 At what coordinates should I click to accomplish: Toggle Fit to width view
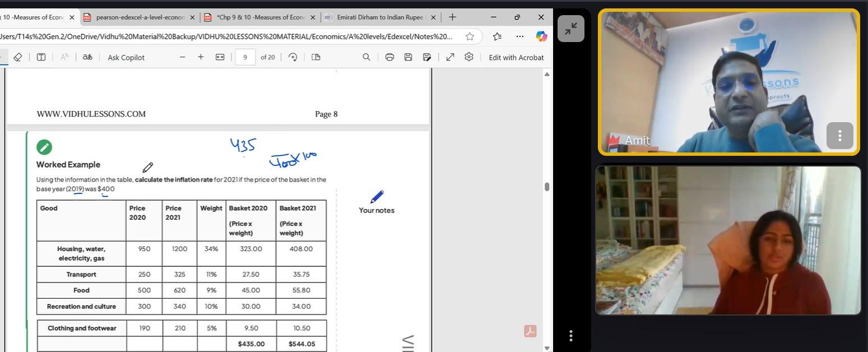(x=220, y=57)
